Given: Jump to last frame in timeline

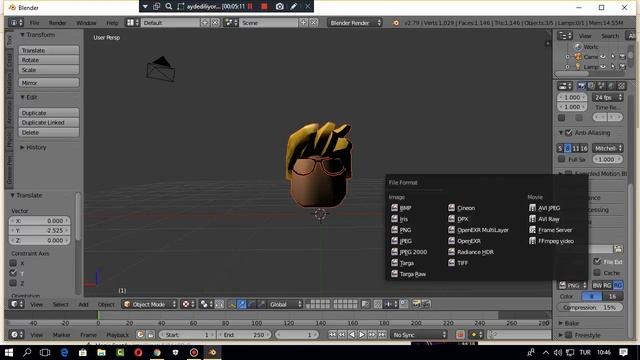Looking at the screenshot, I should click(x=382, y=335).
